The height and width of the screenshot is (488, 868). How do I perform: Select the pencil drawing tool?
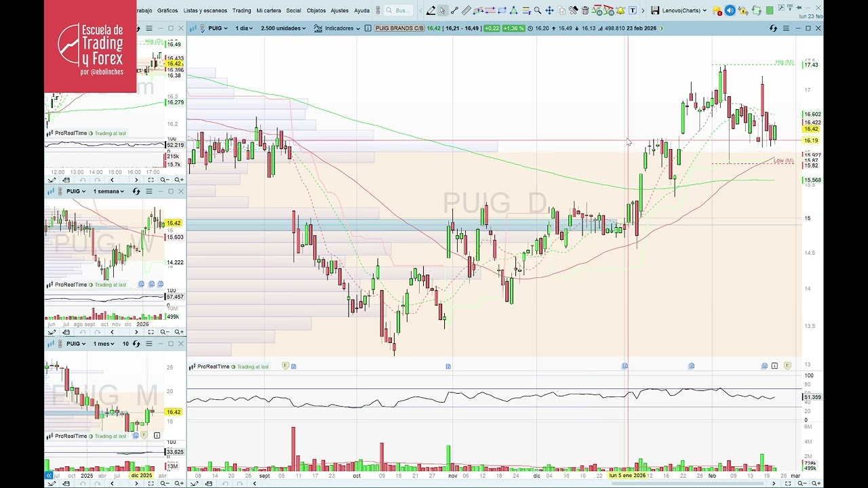431,10
